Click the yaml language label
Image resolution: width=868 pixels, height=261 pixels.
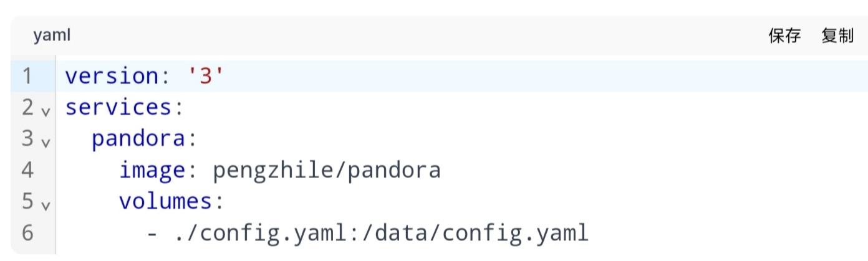tap(52, 36)
